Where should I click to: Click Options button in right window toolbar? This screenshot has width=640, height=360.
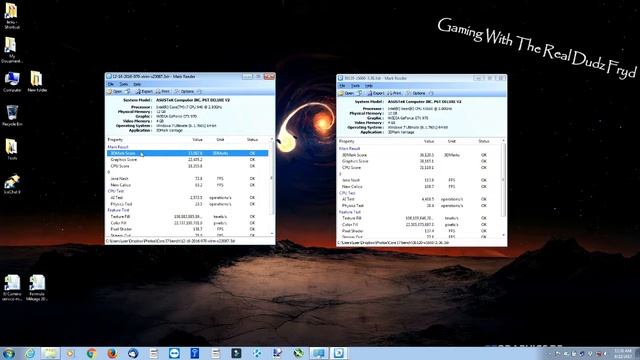(x=416, y=93)
